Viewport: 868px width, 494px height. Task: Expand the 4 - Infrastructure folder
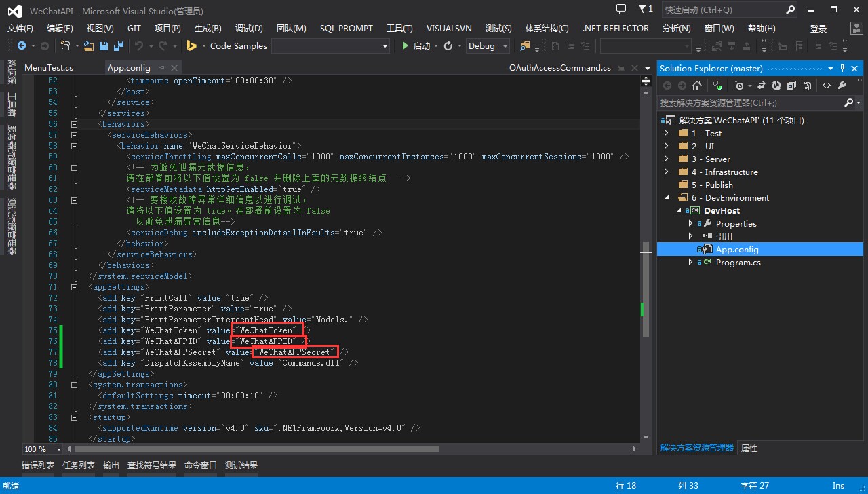[667, 172]
